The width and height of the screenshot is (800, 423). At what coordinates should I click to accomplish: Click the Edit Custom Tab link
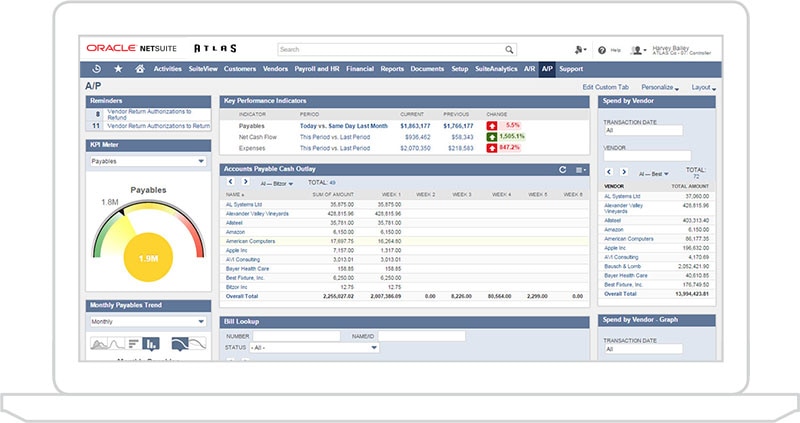click(x=607, y=87)
